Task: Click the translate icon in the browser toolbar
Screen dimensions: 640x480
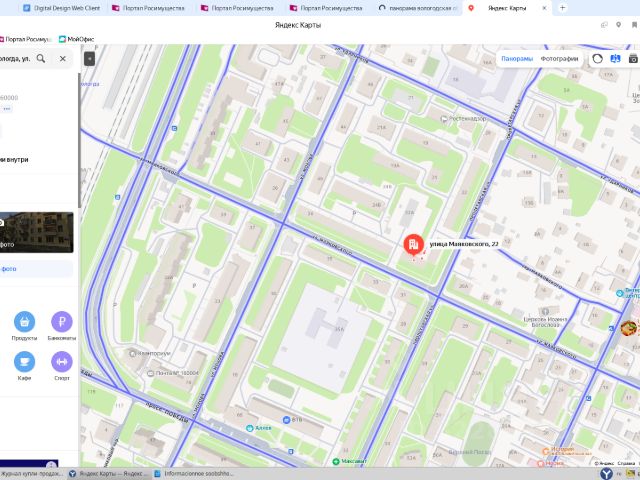Action: coord(604,25)
